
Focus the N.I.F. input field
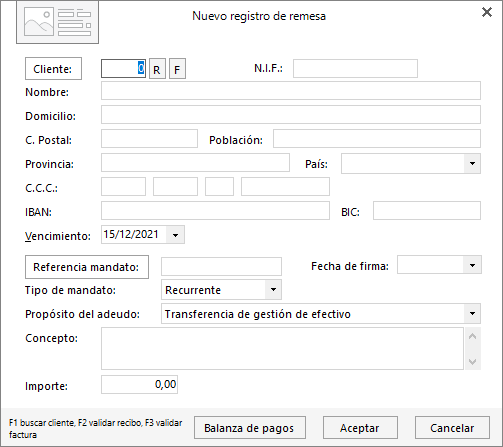coord(355,69)
